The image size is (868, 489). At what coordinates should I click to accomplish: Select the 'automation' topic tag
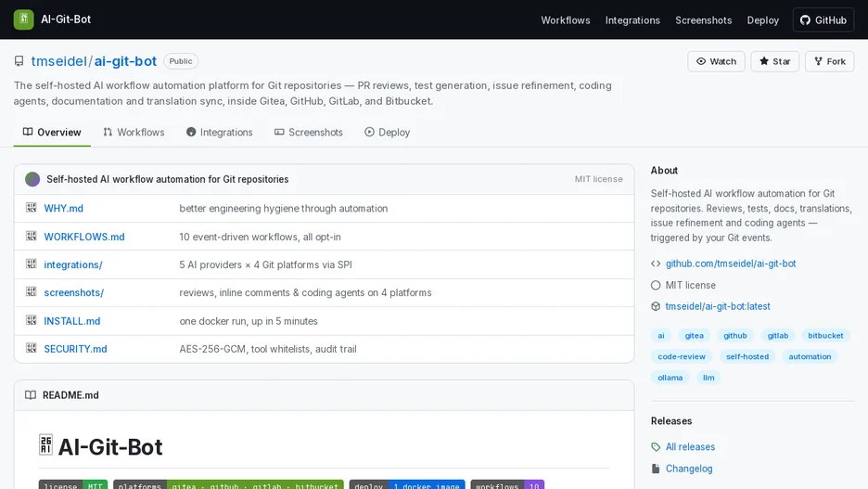click(x=810, y=356)
